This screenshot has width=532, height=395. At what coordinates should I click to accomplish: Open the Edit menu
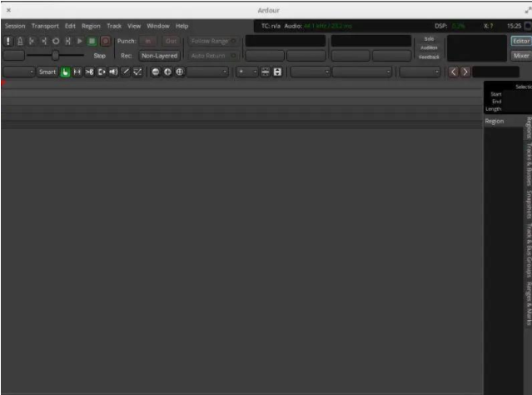pos(70,26)
